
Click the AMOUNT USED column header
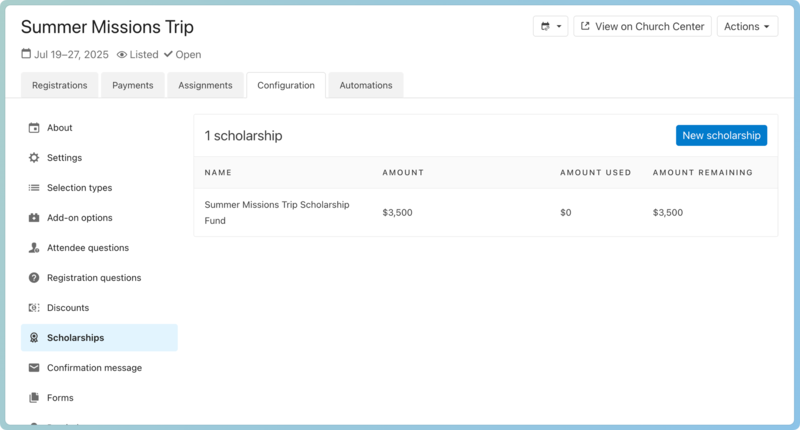595,172
